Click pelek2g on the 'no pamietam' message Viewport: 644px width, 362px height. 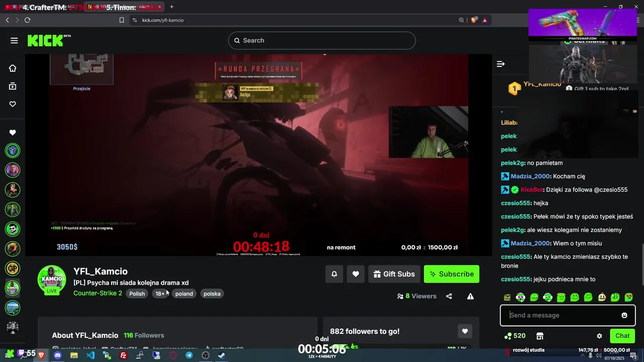(513, 163)
